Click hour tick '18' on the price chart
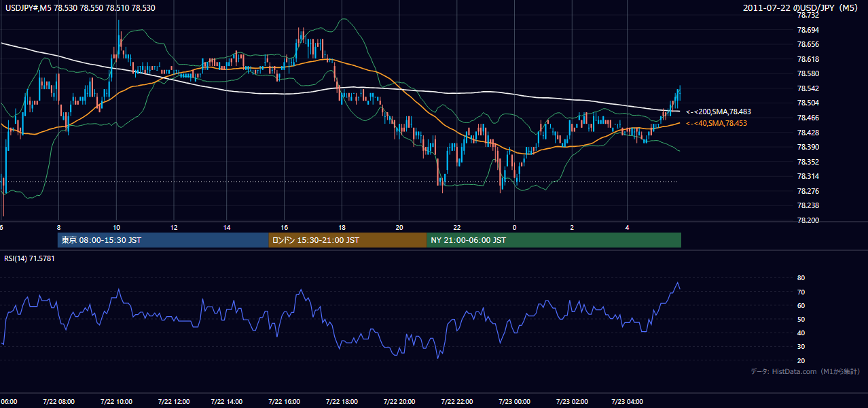This screenshot has width=868, height=408. [342, 227]
